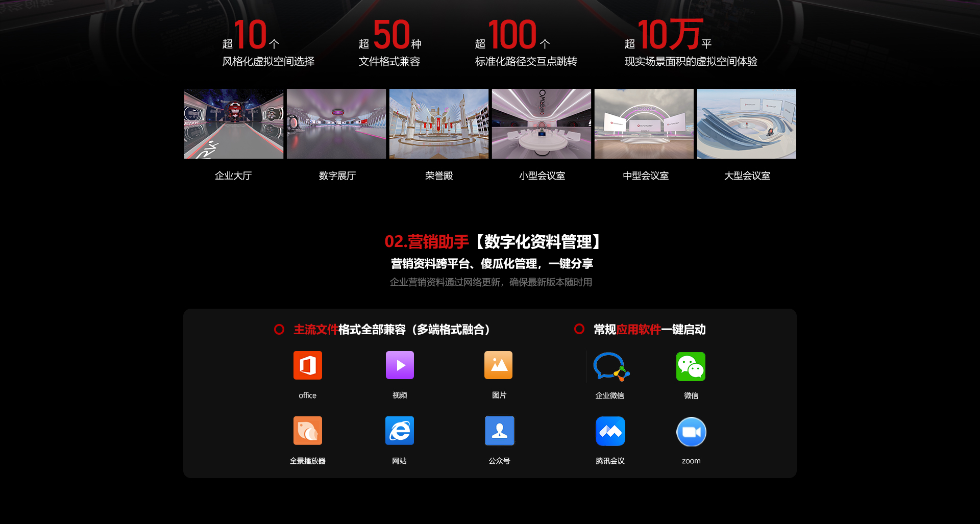Click the 数字展厅 caption
This screenshot has width=980, height=524.
coord(337,176)
